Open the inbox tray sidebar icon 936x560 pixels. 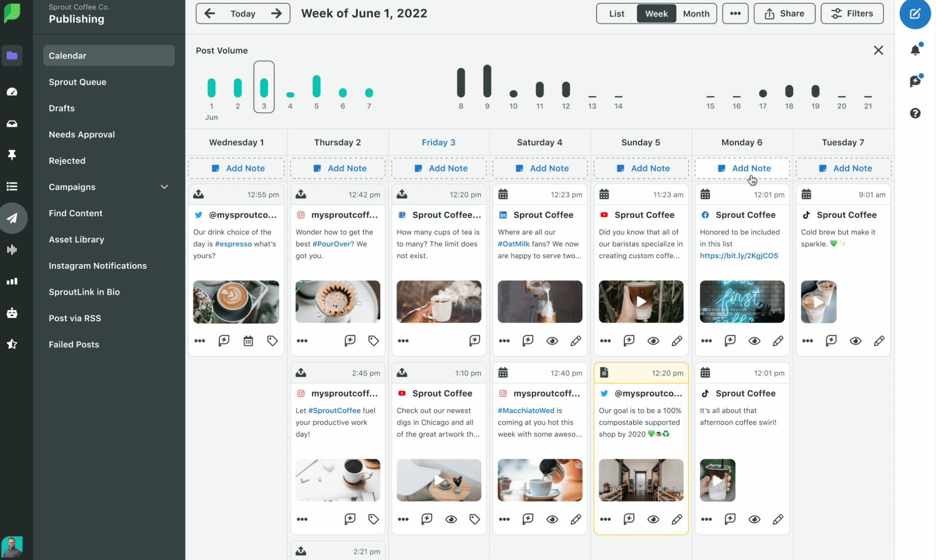coord(12,124)
